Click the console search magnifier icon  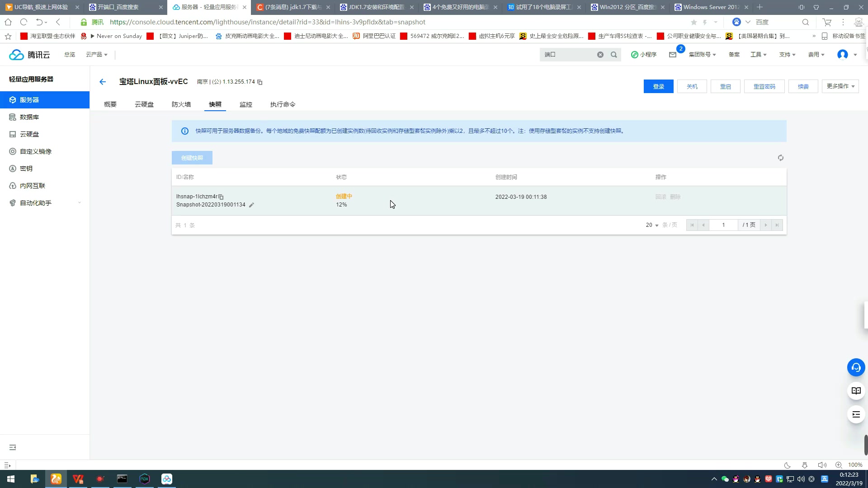614,55
